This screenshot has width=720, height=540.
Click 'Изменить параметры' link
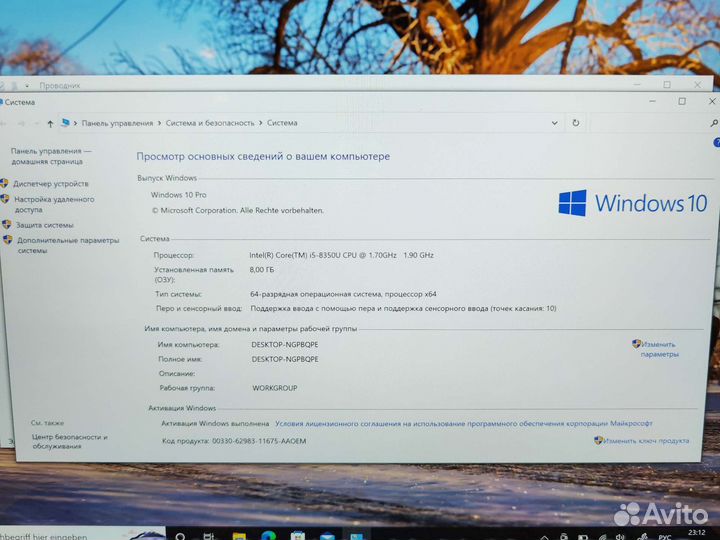659,349
